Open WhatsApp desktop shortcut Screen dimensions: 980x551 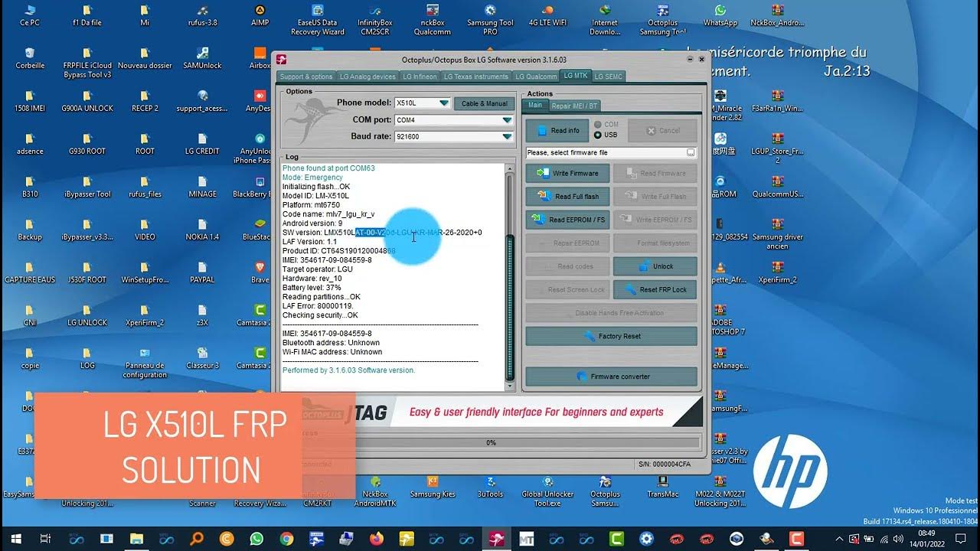tap(720, 15)
